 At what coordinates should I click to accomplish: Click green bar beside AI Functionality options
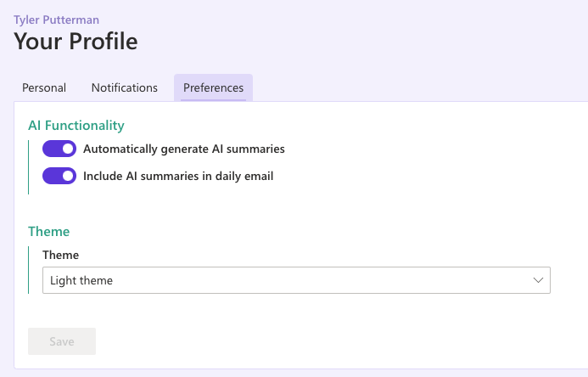pyautogui.click(x=29, y=167)
